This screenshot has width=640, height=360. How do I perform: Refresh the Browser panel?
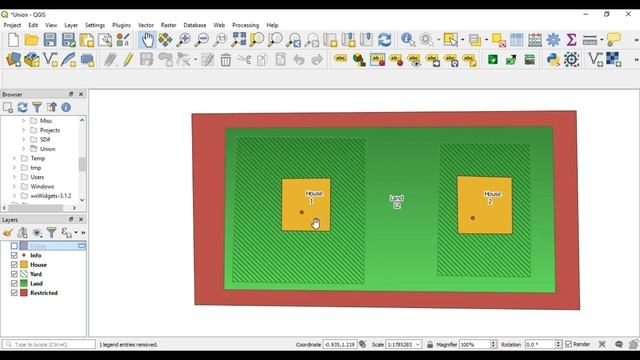click(x=22, y=107)
